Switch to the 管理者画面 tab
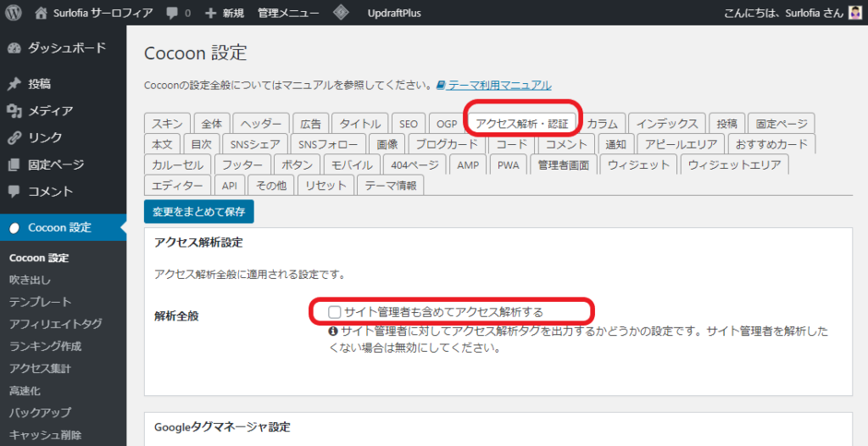Screen dimensions: 868x446 (564, 164)
